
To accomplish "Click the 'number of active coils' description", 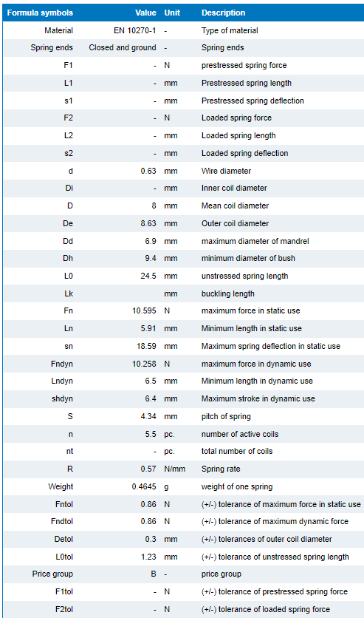I will point(240,434).
